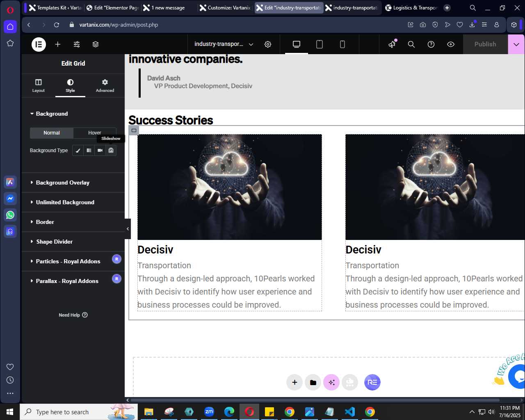Screen dimensions: 525x420
Task: Open the Royal Elementor RE button
Action: coord(372,382)
